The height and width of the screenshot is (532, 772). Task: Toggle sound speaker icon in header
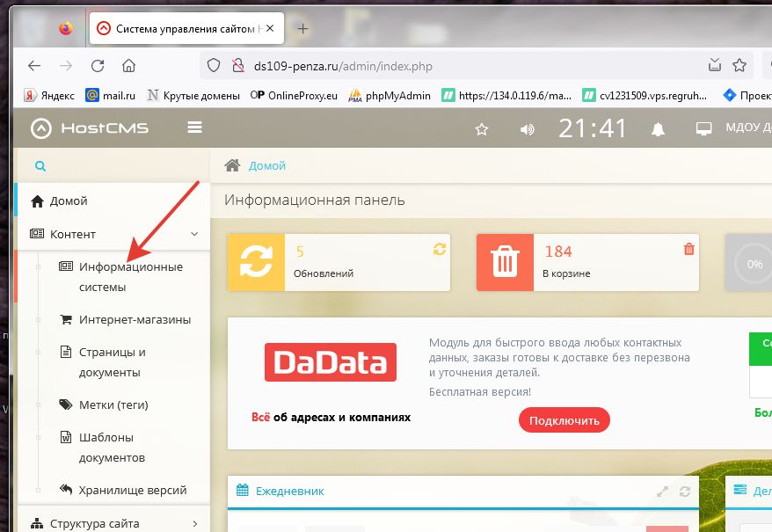pyautogui.click(x=527, y=129)
